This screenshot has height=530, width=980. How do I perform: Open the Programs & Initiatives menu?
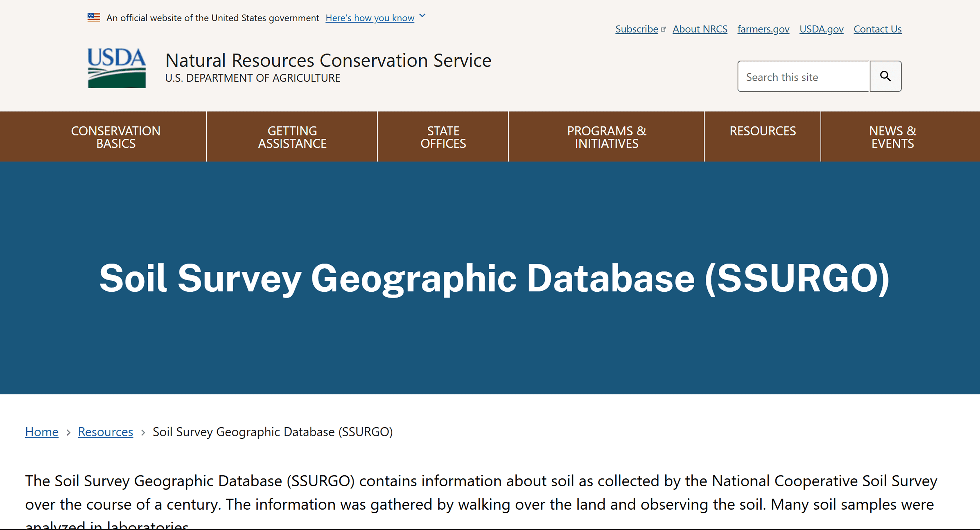pyautogui.click(x=606, y=137)
